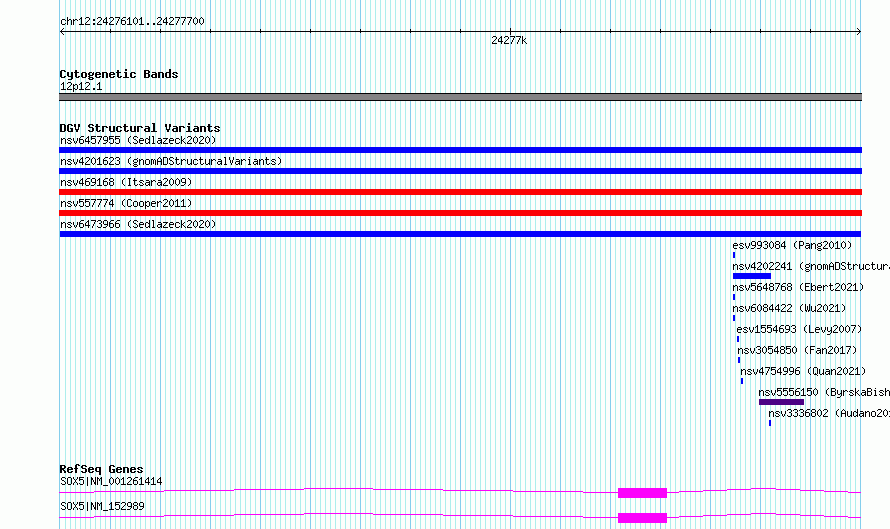
Task: Open the DGV Structural Variants track title
Action: (140, 128)
